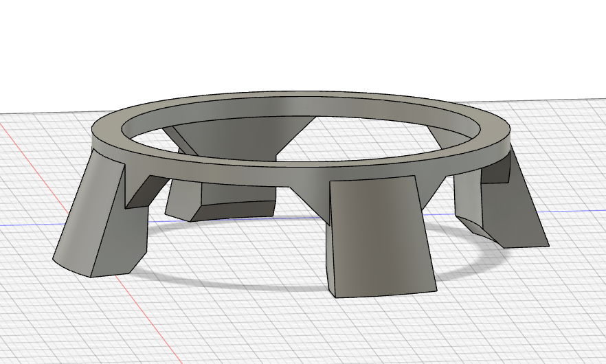Select the front left leg's outer face
The width and height of the screenshot is (606, 364).
point(88,212)
